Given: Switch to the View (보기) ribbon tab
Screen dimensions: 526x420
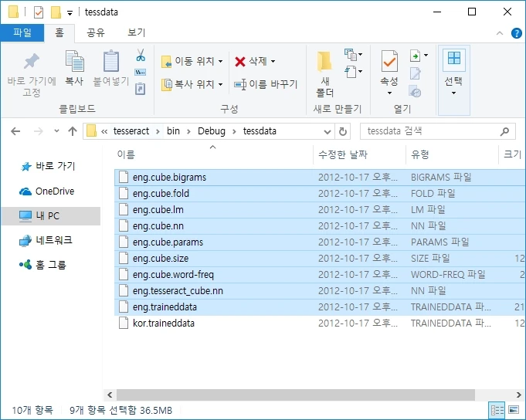Looking at the screenshot, I should point(136,32).
